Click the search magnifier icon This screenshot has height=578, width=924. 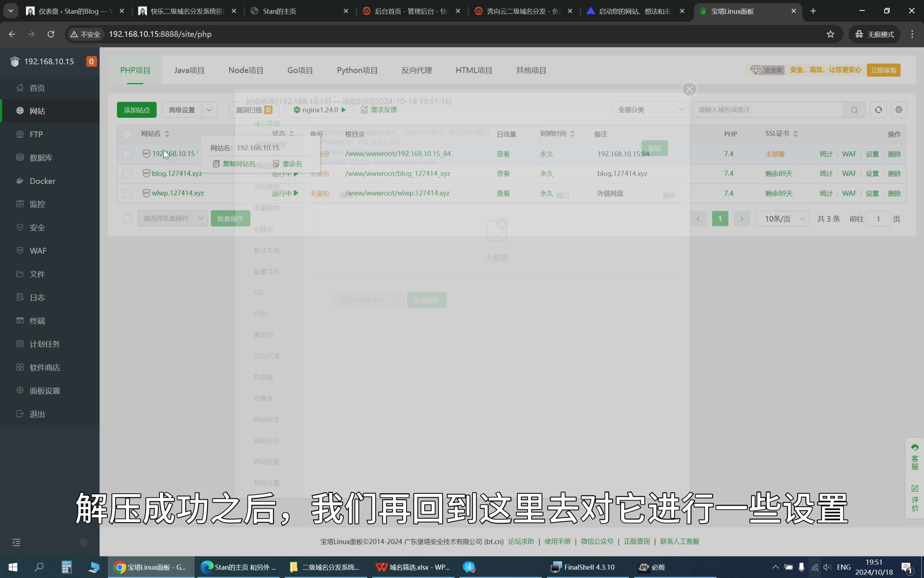pyautogui.click(x=854, y=110)
